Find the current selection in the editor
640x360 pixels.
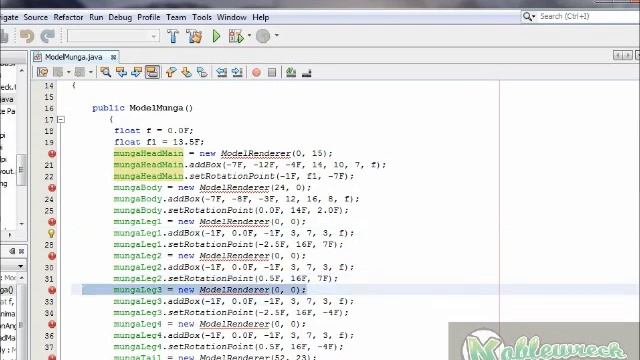click(x=106, y=72)
